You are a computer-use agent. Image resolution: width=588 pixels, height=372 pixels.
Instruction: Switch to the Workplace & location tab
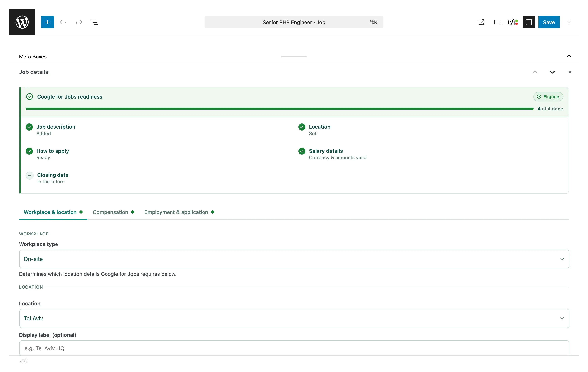[53, 212]
